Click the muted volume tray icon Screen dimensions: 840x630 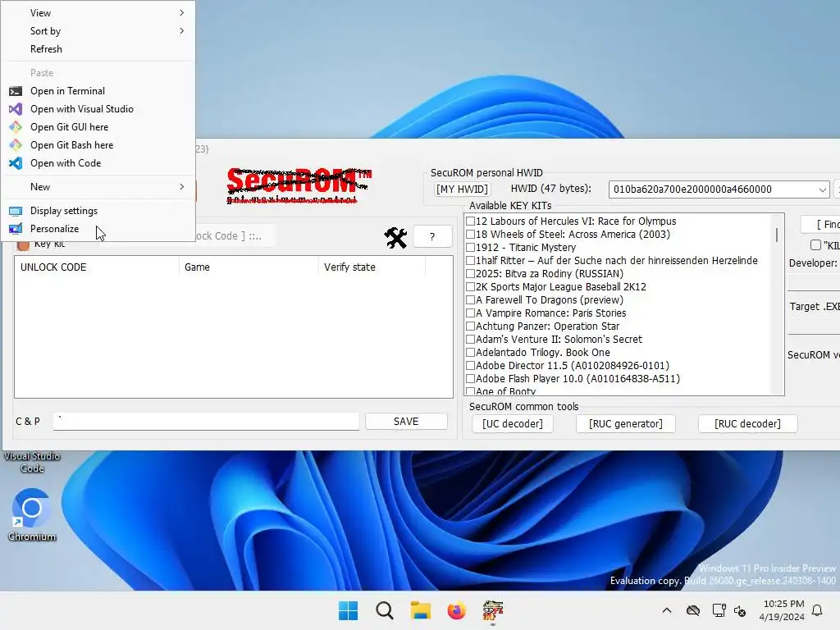741,610
